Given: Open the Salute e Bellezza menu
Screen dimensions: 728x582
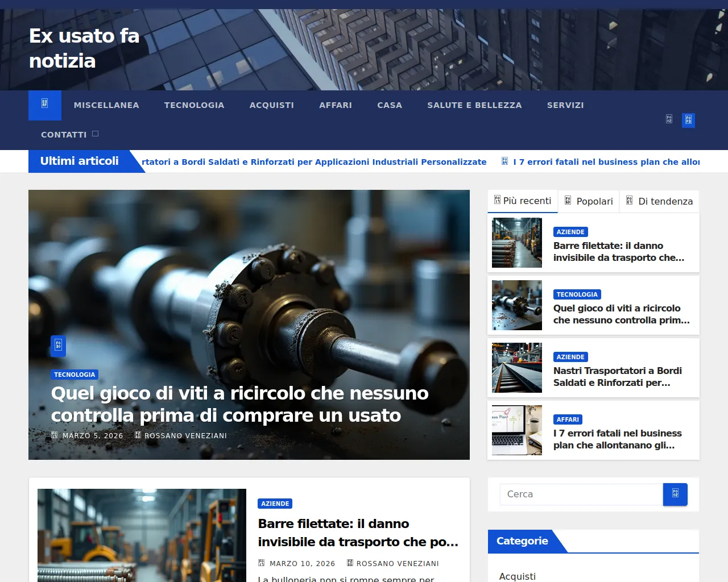Looking at the screenshot, I should point(474,105).
